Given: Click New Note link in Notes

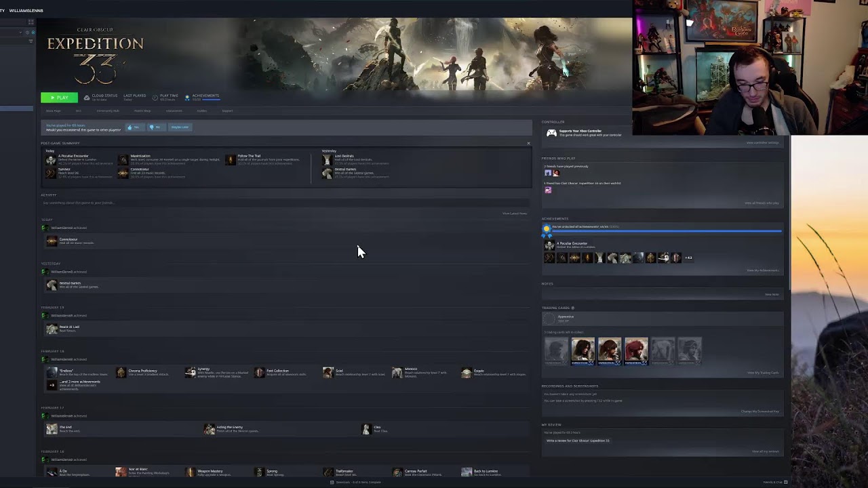Looking at the screenshot, I should pos(772,295).
